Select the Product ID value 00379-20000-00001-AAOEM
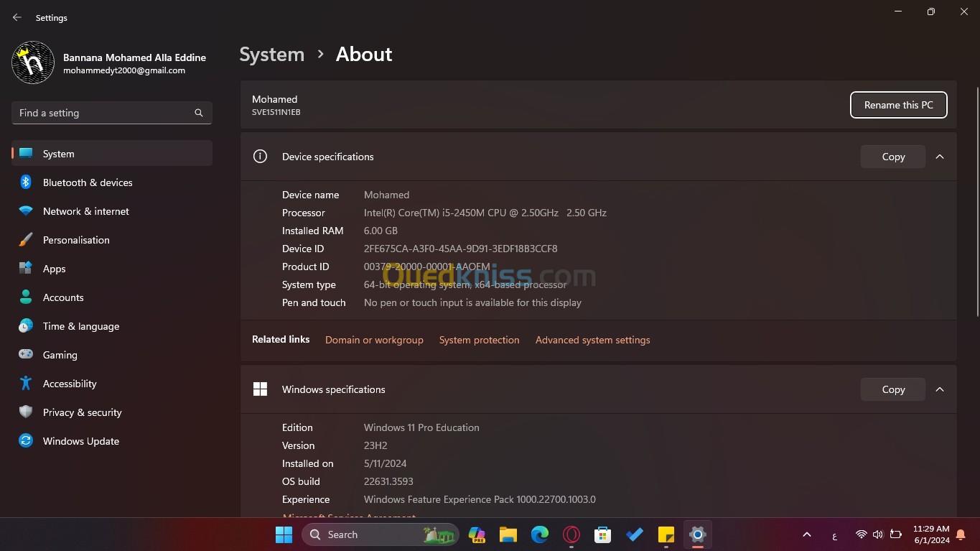This screenshot has height=551, width=980. (426, 267)
